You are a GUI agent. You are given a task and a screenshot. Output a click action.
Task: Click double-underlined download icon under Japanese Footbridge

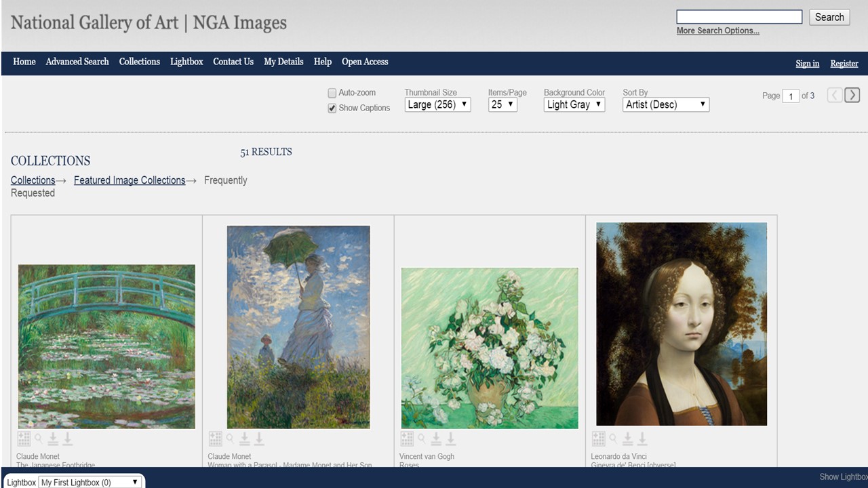[53, 439]
